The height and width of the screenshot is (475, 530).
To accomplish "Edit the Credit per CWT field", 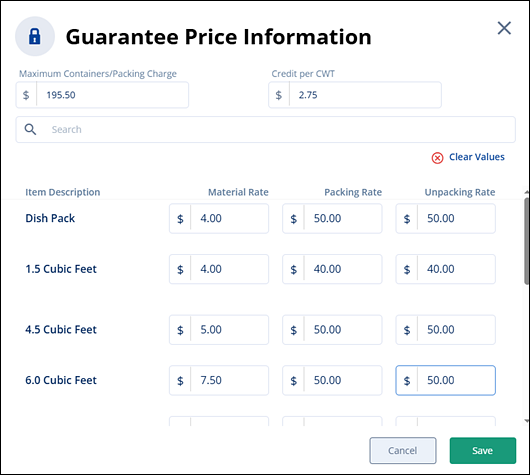I will [x=355, y=95].
